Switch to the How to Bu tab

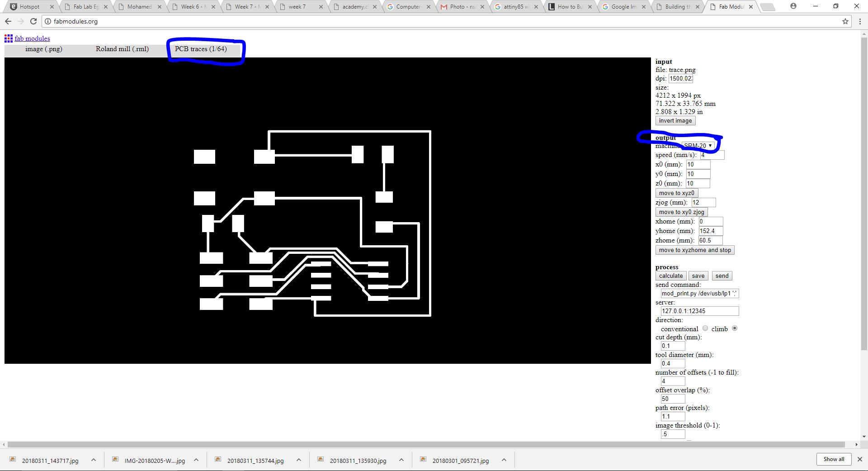click(570, 7)
